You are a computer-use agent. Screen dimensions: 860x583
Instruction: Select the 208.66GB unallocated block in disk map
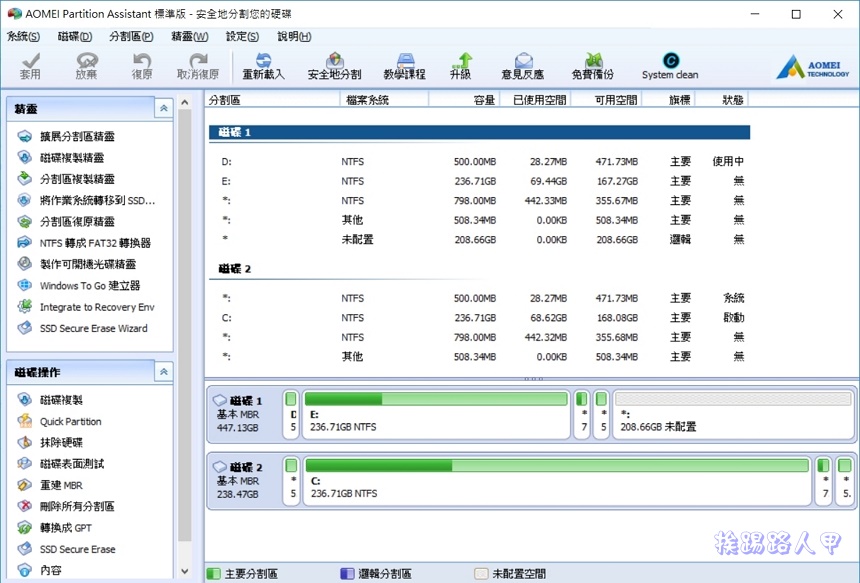tap(733, 414)
